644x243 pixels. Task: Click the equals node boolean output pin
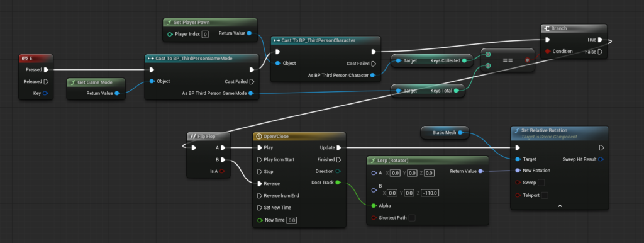(527, 60)
